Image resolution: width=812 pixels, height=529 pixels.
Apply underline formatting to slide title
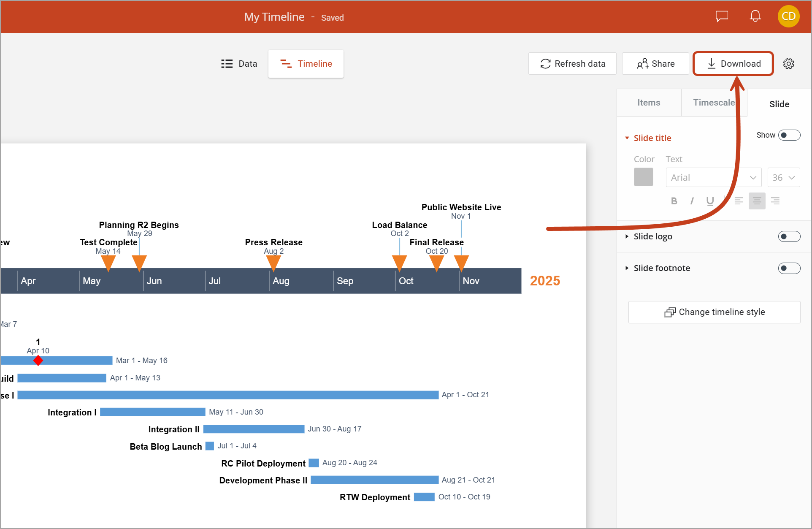pos(710,201)
